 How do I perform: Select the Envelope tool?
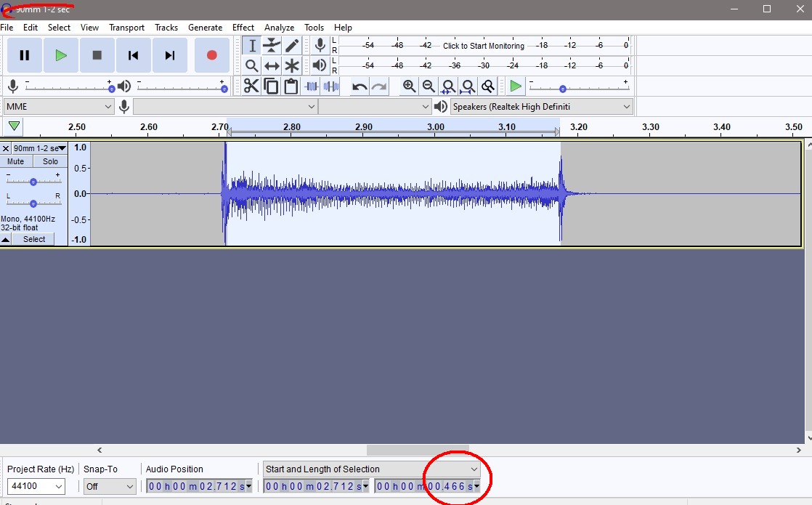tap(272, 46)
